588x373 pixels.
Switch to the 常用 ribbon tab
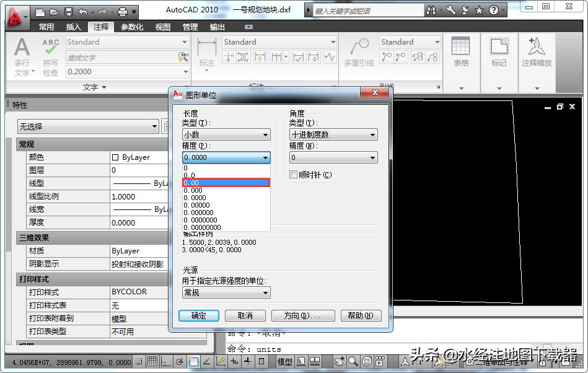pos(46,27)
